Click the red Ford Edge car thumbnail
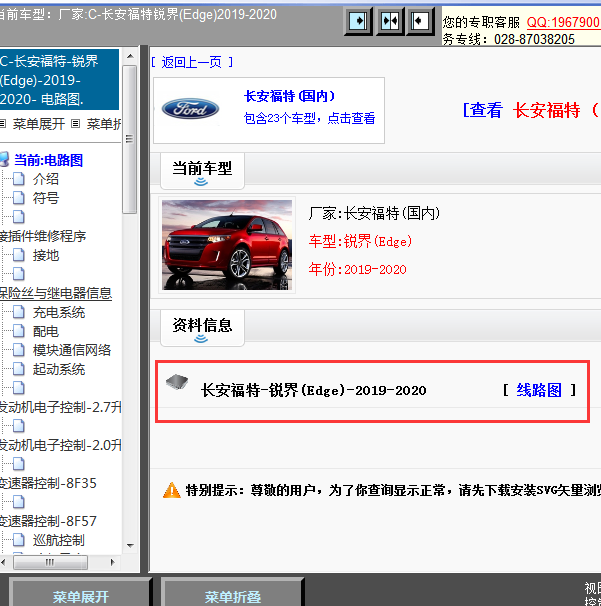The height and width of the screenshot is (606, 601). pyautogui.click(x=227, y=245)
